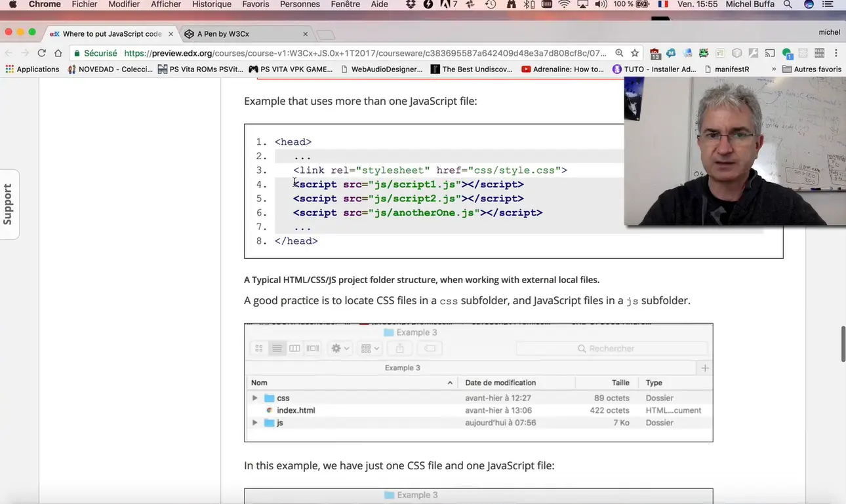The width and height of the screenshot is (846, 504).
Task: Click the page vertical scrollbar thumb
Action: [x=843, y=343]
